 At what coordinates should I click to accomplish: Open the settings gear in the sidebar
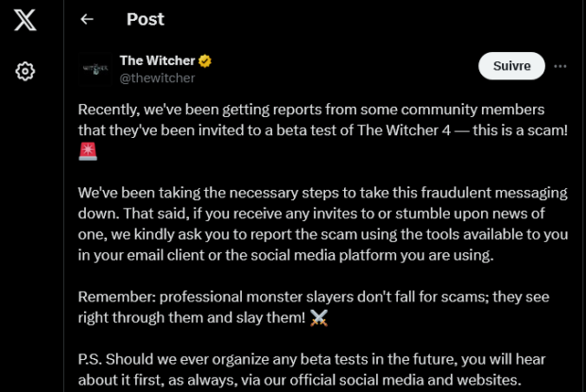point(25,71)
